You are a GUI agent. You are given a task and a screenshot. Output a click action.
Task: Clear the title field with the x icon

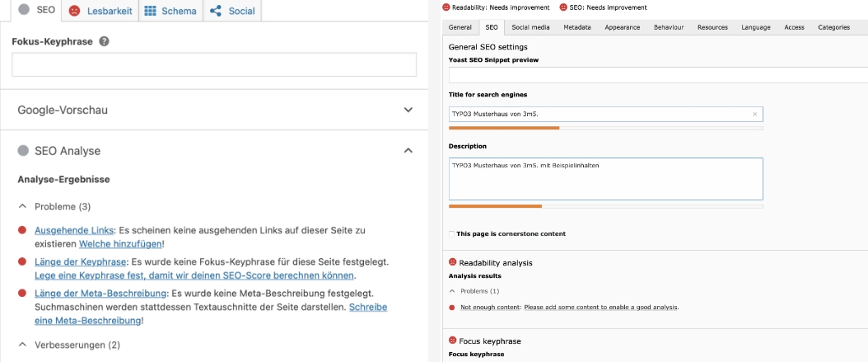pyautogui.click(x=754, y=114)
